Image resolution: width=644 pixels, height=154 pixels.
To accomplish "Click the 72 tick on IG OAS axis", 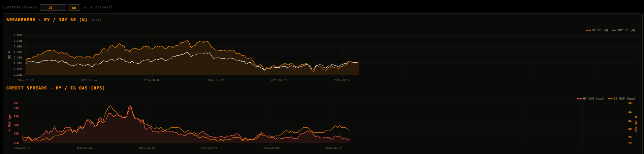I will click(630, 143).
